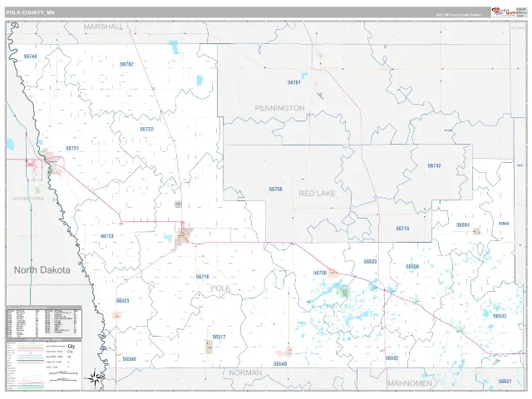Click the POLK county label
Image resolution: width=532 pixels, height=399 pixels.
220,288
